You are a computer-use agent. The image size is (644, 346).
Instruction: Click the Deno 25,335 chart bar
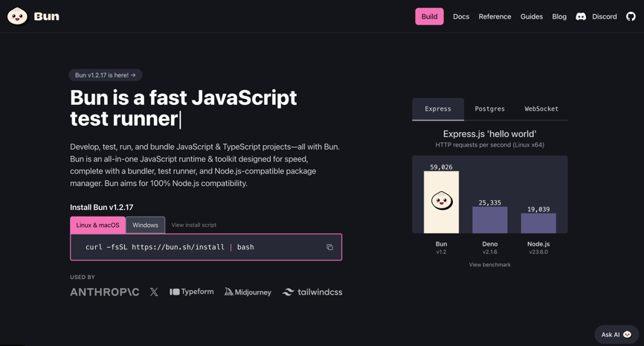489,220
